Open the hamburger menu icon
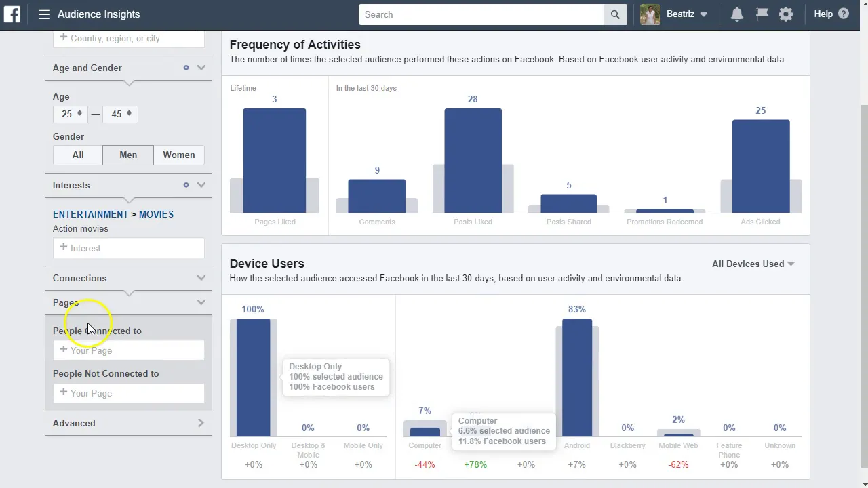The height and width of the screenshot is (488, 868). click(44, 14)
